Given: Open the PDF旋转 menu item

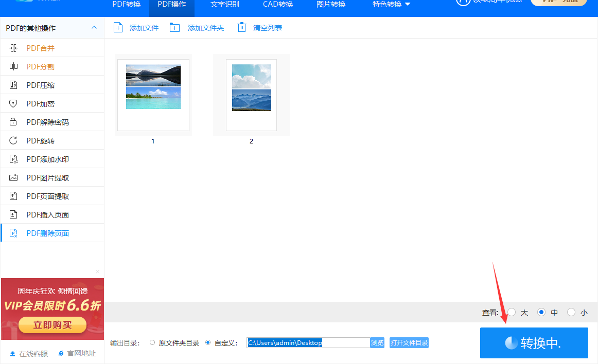Looking at the screenshot, I should (52, 141).
